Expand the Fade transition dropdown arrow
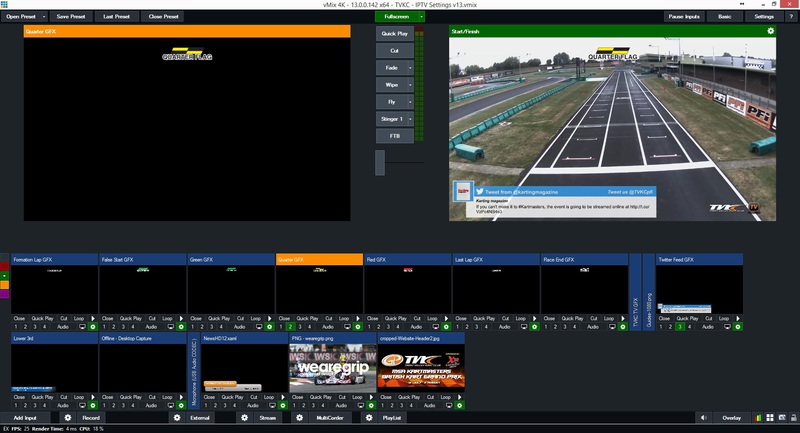This screenshot has width=800, height=433. [410, 67]
